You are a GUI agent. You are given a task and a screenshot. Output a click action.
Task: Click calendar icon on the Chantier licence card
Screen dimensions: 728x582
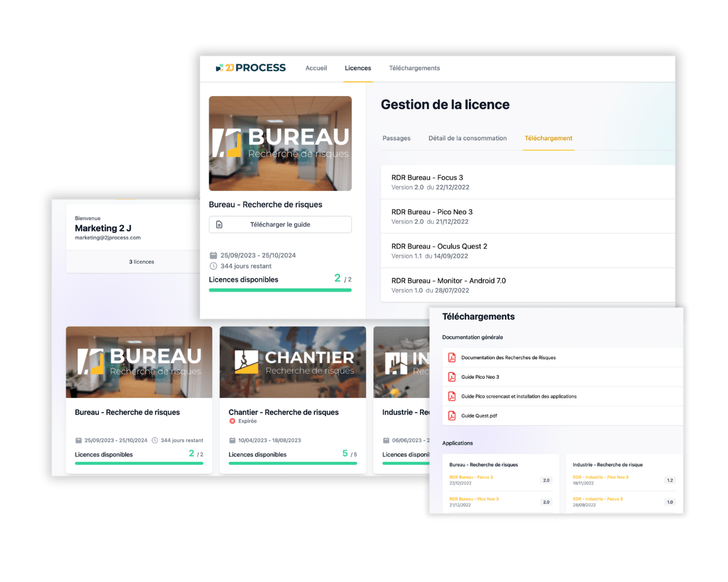232,441
